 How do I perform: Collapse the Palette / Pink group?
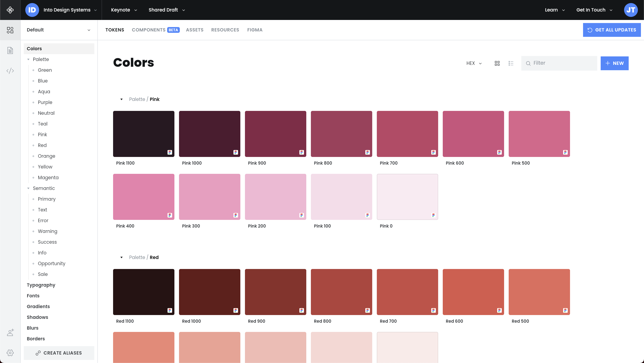pos(122,99)
